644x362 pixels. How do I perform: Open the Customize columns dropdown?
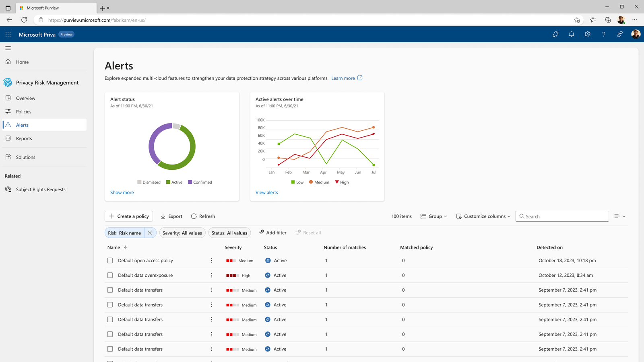[x=483, y=216]
